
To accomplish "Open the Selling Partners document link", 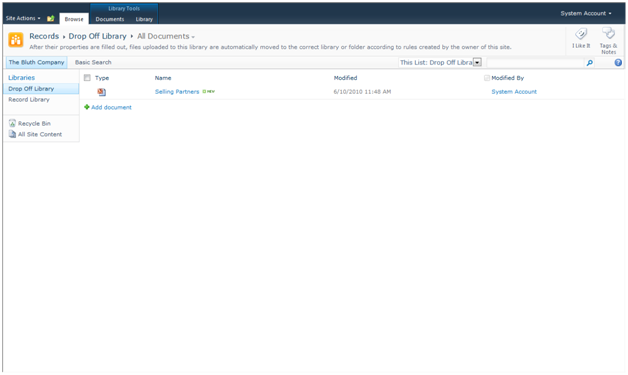I will [x=177, y=92].
